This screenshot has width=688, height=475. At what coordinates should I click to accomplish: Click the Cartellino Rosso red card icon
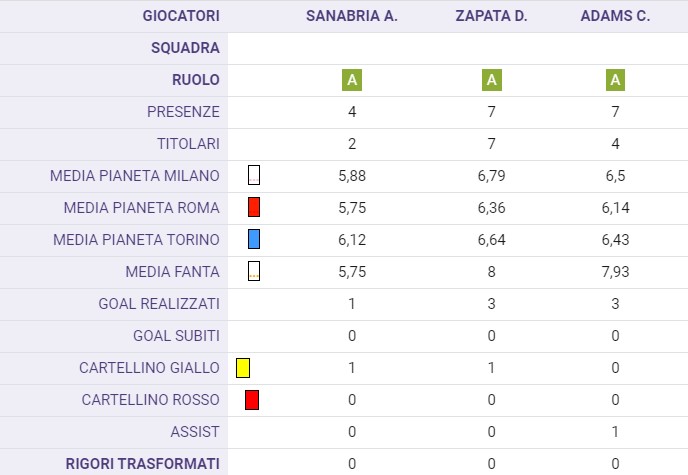click(252, 400)
